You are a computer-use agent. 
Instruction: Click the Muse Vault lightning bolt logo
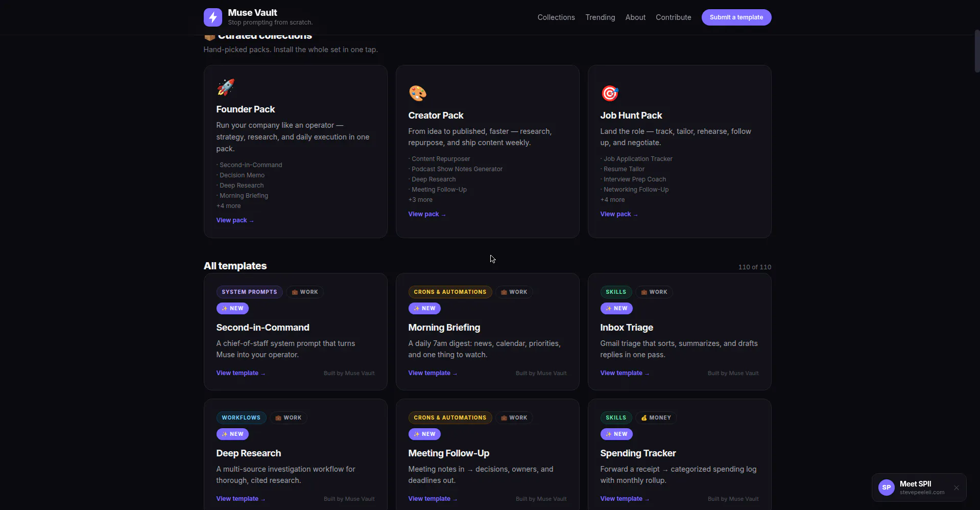212,17
